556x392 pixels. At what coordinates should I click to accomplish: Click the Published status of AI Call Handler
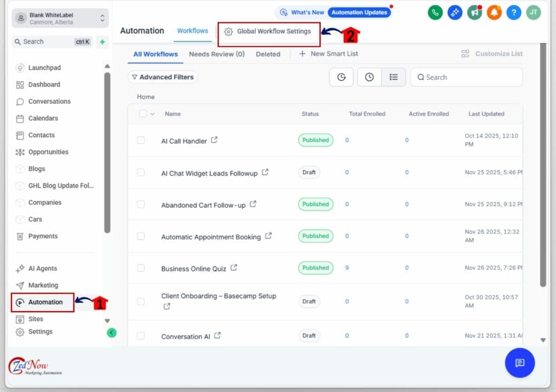315,140
